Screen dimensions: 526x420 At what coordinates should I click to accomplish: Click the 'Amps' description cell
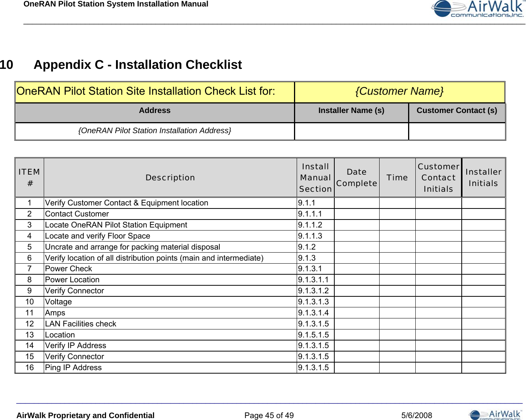pos(170,313)
